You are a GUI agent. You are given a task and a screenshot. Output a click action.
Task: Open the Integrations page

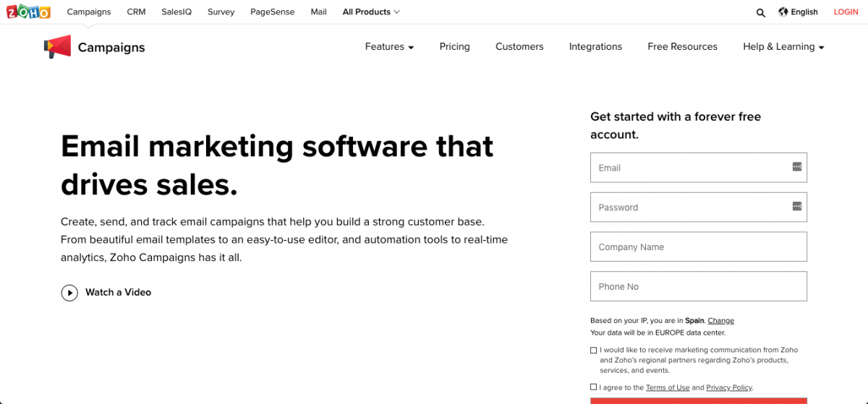[x=595, y=47]
